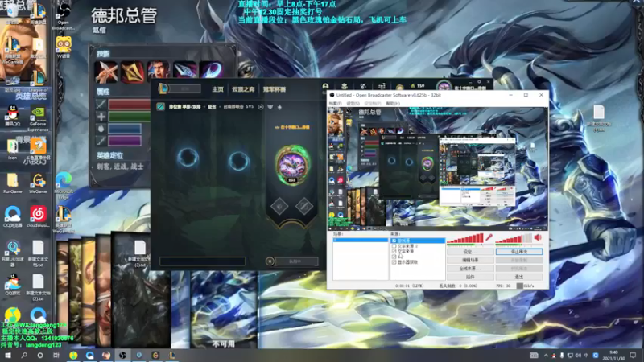Open the profile icon in League client toolbar
This screenshot has height=362, width=644.
point(325,87)
